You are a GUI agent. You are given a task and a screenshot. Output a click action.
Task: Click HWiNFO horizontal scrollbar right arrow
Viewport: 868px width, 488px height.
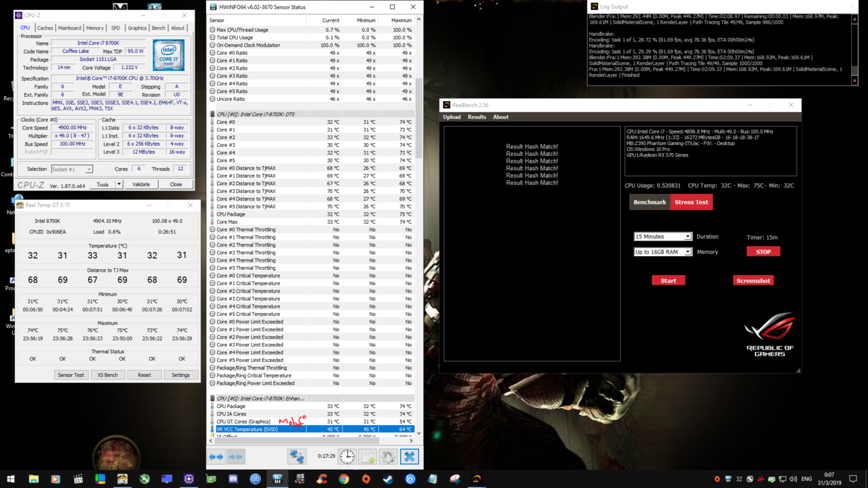(x=412, y=441)
